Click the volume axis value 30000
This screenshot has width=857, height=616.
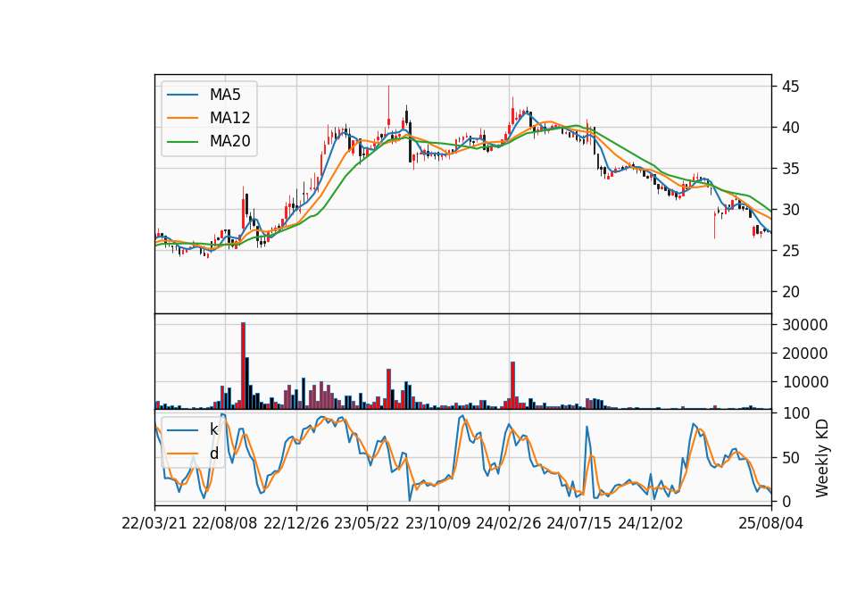click(x=804, y=325)
